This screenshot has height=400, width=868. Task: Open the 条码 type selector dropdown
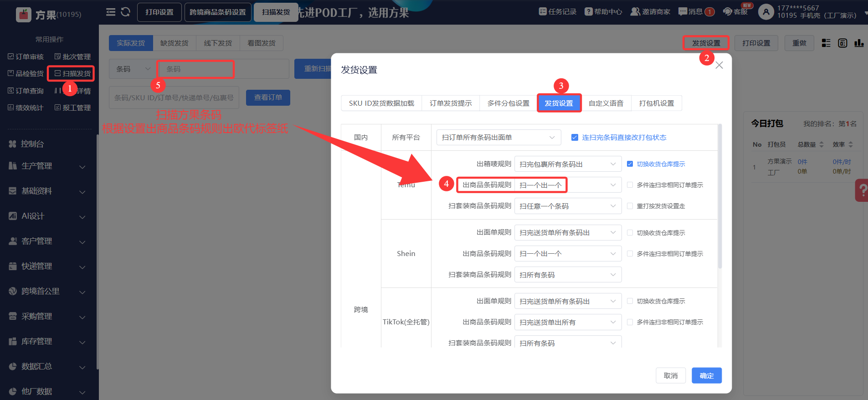(x=133, y=69)
